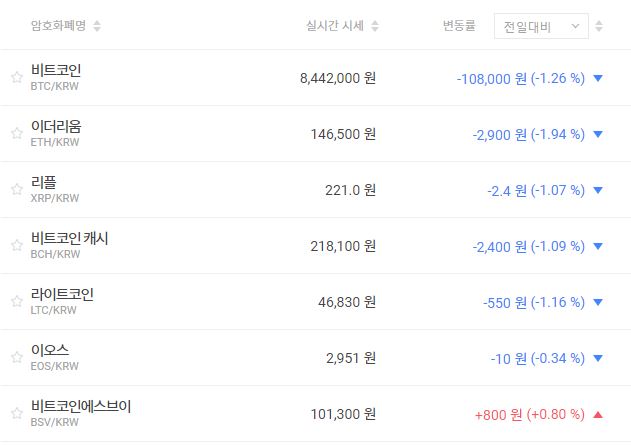The height and width of the screenshot is (445, 631).
Task: Click the 변동률 header label
Action: [x=462, y=26]
